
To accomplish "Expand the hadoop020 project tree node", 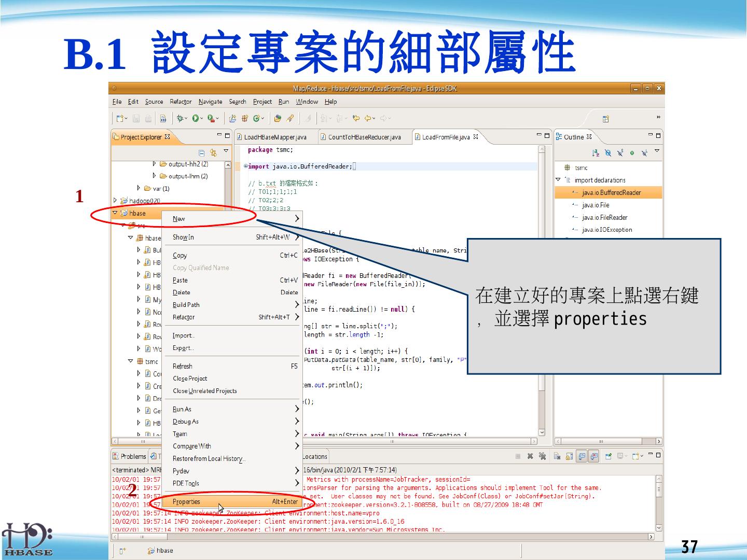I will click(x=115, y=201).
